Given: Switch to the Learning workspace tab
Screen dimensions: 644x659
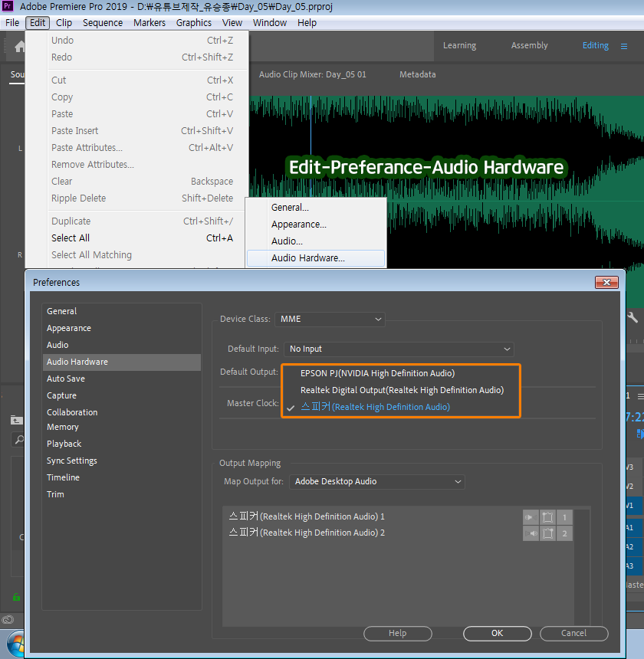Looking at the screenshot, I should [x=459, y=45].
